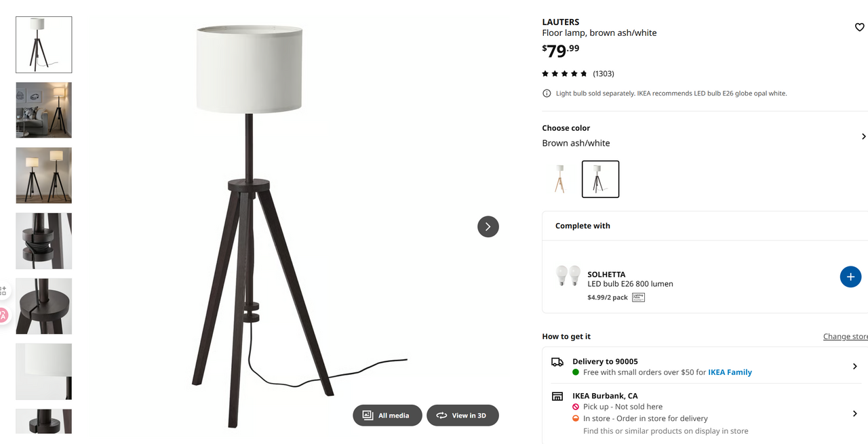
Task: Click the energy label icon under SOLHETTA
Action: click(638, 297)
